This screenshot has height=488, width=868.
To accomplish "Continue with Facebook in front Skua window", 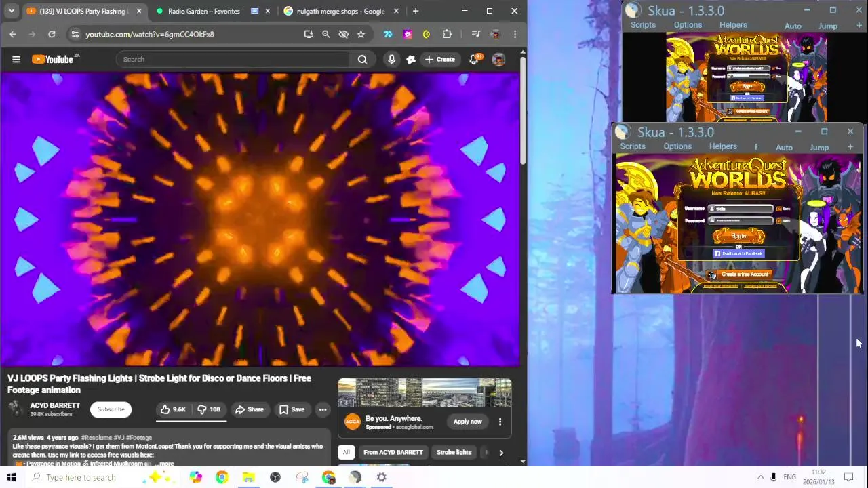I will tap(738, 253).
